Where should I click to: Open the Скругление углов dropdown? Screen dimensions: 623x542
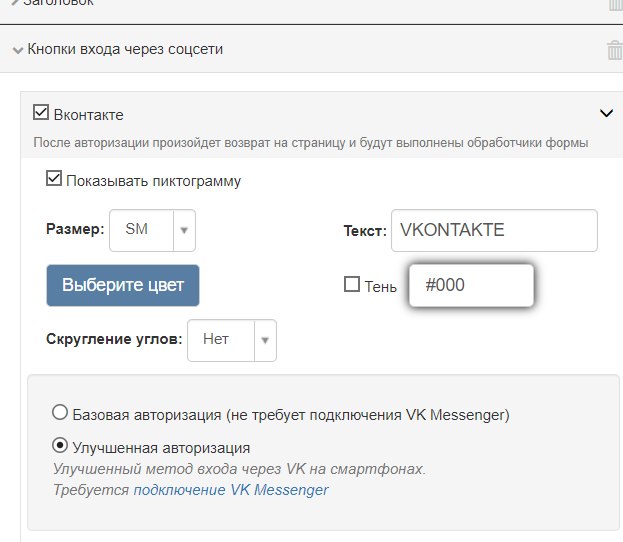tap(232, 341)
